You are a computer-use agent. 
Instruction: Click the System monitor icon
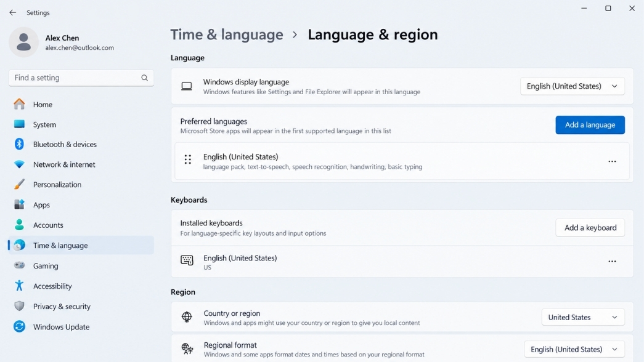coord(19,124)
